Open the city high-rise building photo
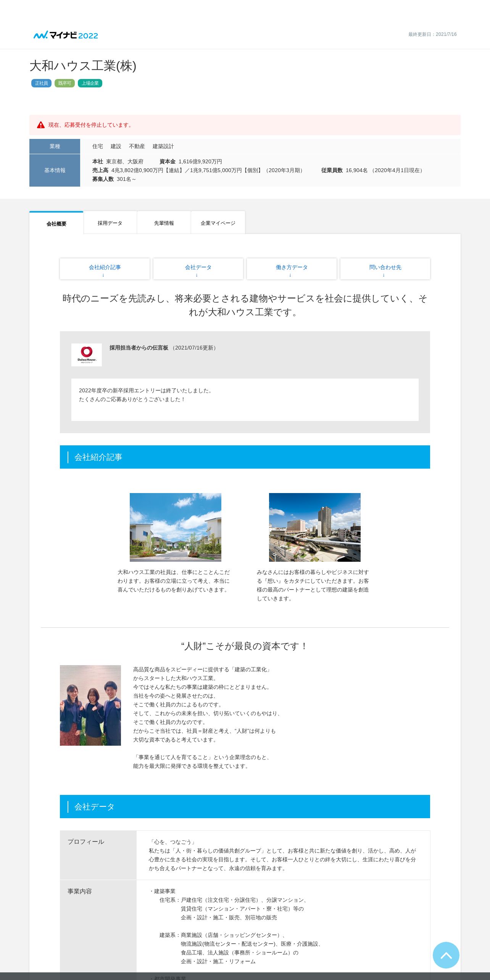Viewport: 490px width, 980px height. [x=315, y=527]
